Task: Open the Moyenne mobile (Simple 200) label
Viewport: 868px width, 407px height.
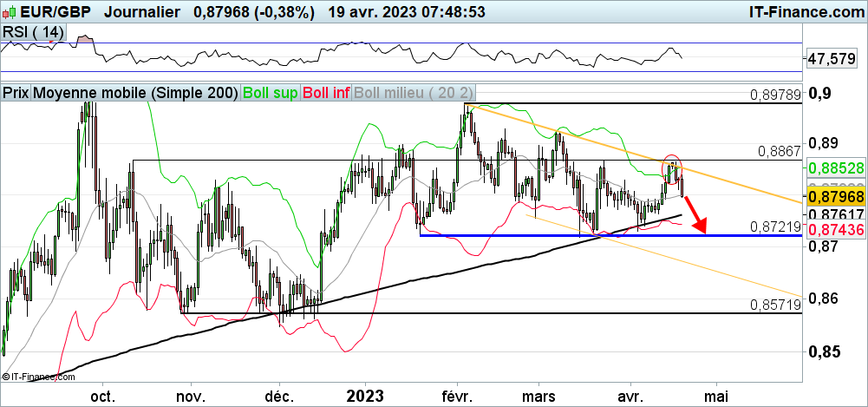Action: 135,92
